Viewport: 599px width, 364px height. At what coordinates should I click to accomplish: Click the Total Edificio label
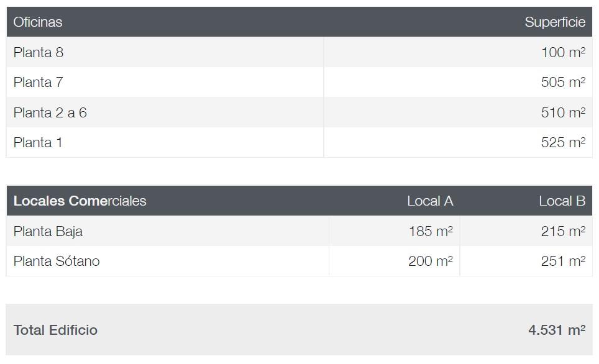[56, 330]
